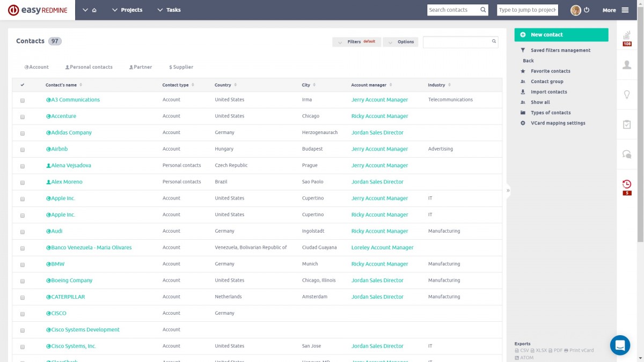The width and height of the screenshot is (644, 362).
Task: Sort by Account manager column
Action: [372, 85]
